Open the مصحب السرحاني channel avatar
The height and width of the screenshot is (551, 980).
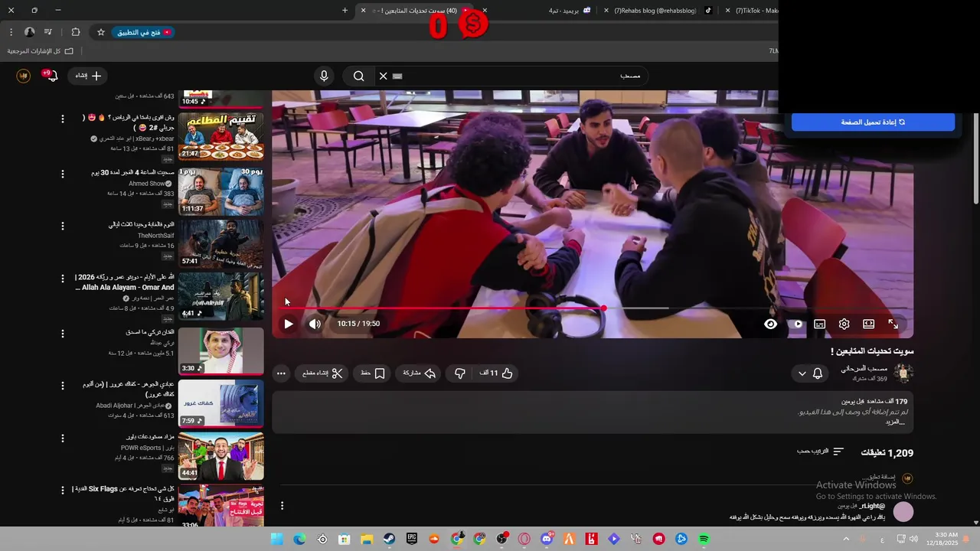(904, 373)
